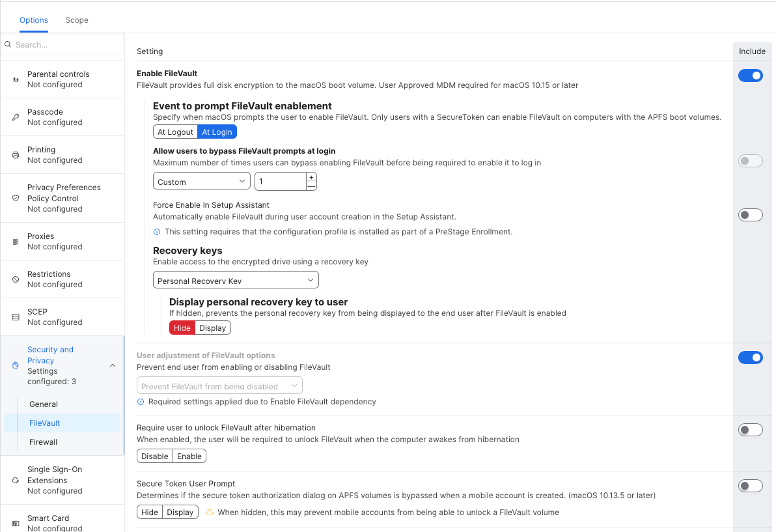Click the Parental controls sidebar icon

16,79
